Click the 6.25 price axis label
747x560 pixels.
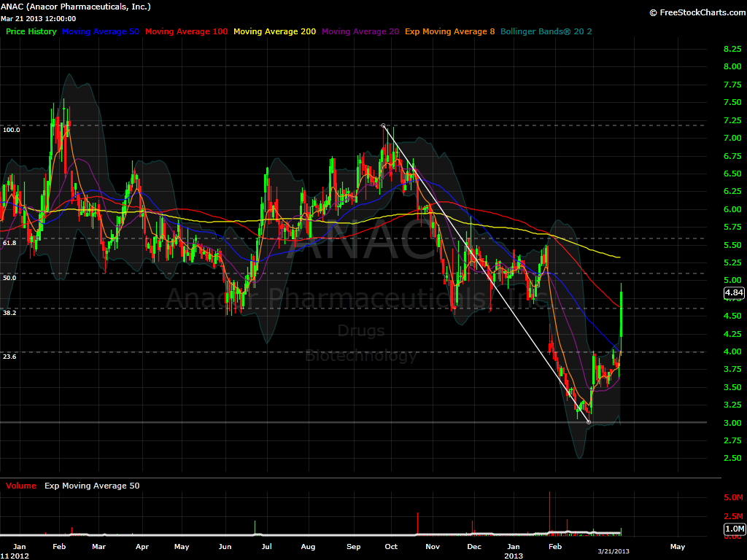pos(732,192)
